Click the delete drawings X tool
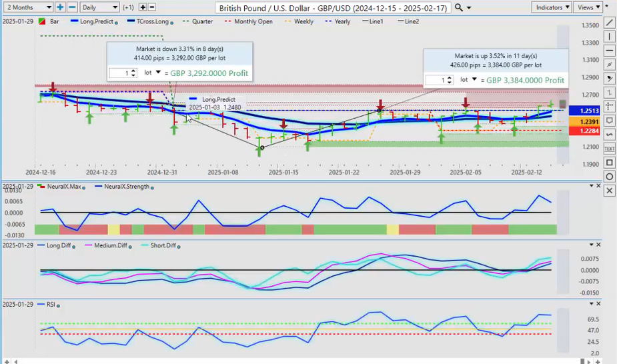This screenshot has height=364, width=617. click(x=609, y=191)
